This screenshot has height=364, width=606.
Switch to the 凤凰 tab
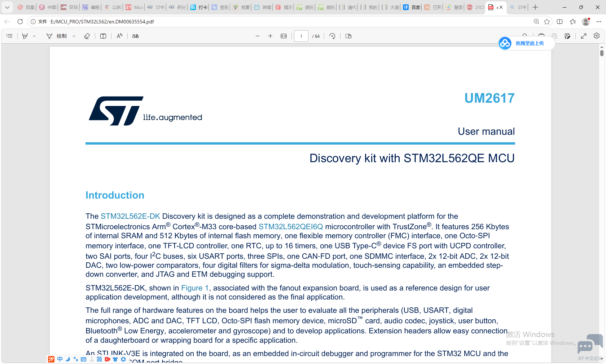click(x=26, y=7)
